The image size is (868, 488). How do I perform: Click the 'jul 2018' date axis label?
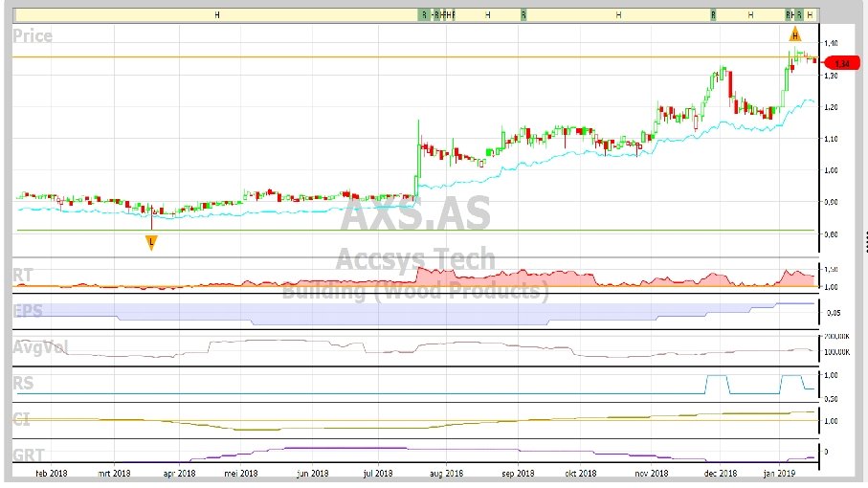tap(378, 473)
